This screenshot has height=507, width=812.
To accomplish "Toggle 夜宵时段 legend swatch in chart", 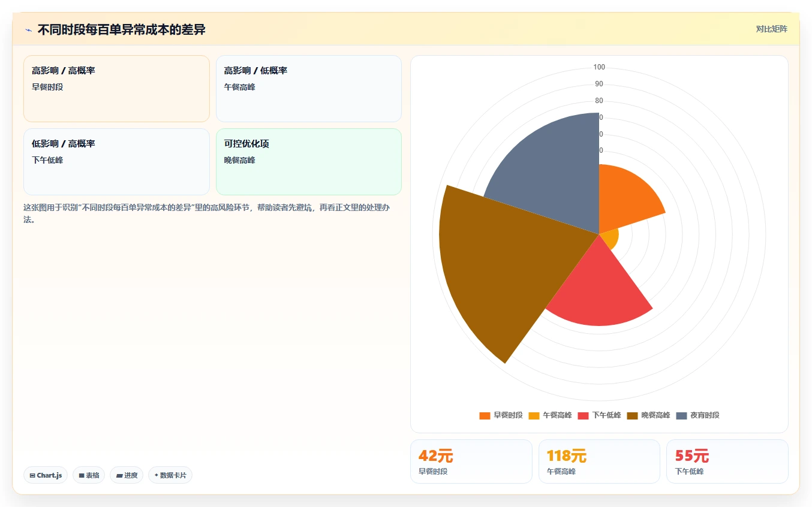I will (681, 415).
